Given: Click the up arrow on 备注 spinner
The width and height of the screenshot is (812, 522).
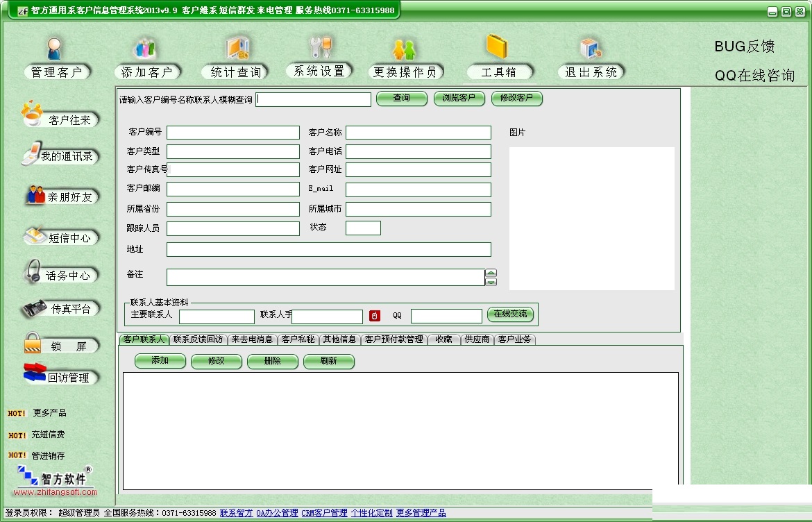Looking at the screenshot, I should pos(491,273).
